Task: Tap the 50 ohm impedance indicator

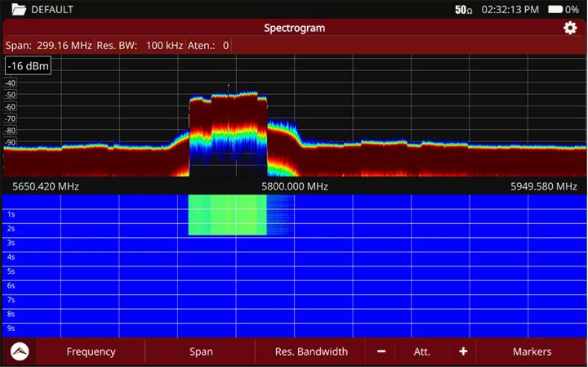Action: [x=464, y=9]
